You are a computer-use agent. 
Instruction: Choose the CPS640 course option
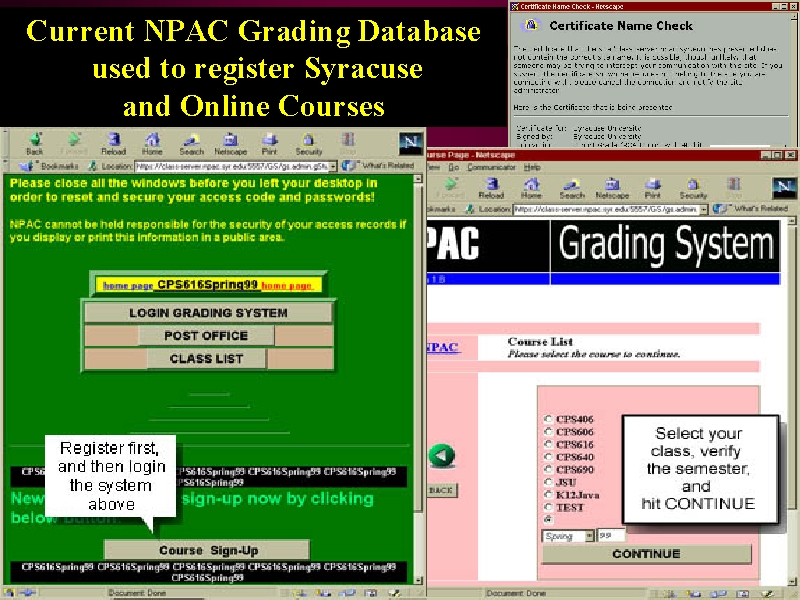tap(548, 457)
